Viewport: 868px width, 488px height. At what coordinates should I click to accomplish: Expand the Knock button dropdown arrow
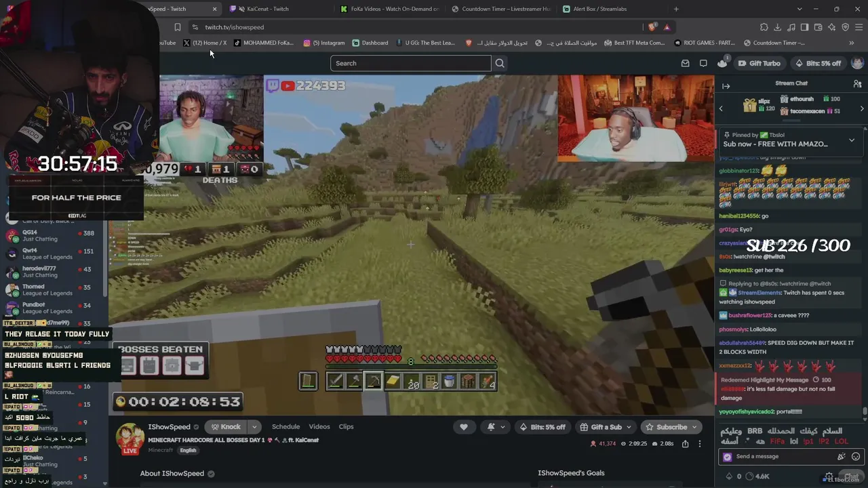(254, 427)
